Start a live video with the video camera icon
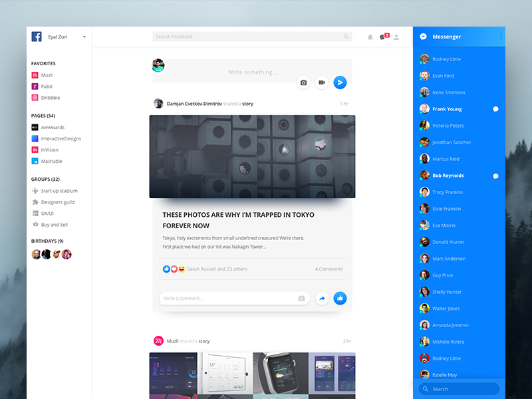The image size is (532, 399). click(x=322, y=82)
